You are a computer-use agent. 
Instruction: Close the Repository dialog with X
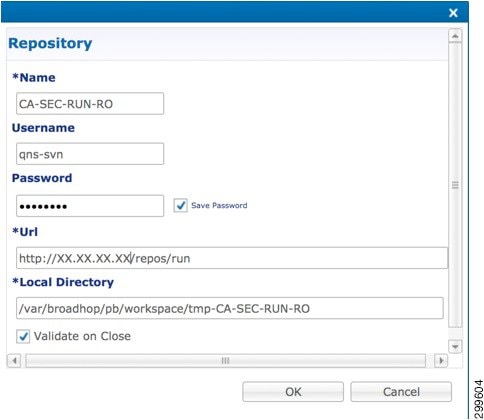tap(453, 13)
